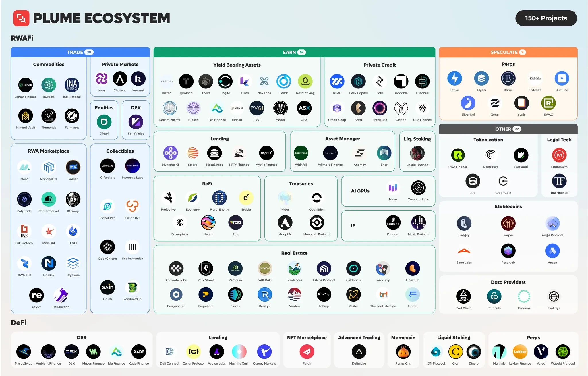Toggle the SPECULATE 9 category badge
Viewport: 588px width, 376px height.
coord(507,52)
